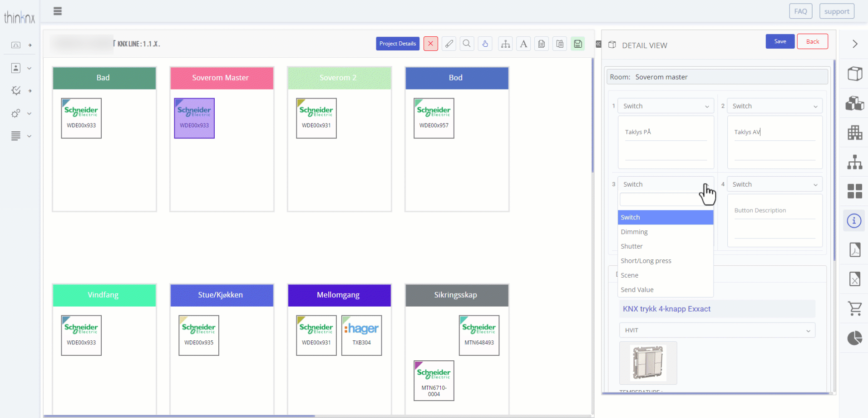The image size is (868, 418).
Task: Open the network hierarchy sidebar icon
Action: pos(855,162)
